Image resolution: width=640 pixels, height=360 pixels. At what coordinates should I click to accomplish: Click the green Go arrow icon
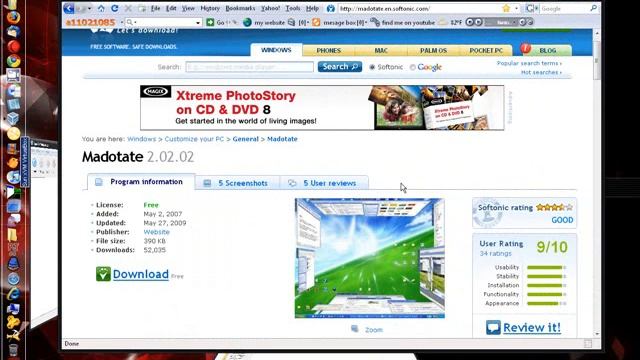210,22
